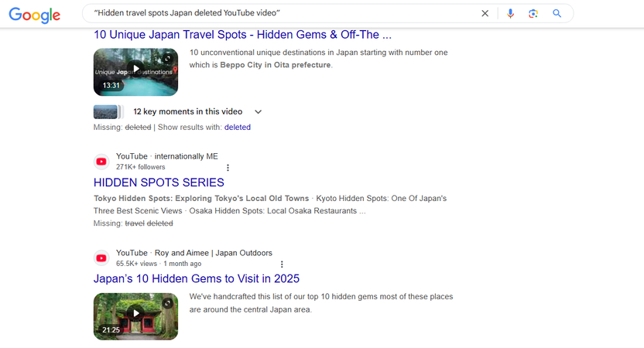Open options menu for Roy and Aimee result
Screen dimensions: 644x348
[282, 264]
